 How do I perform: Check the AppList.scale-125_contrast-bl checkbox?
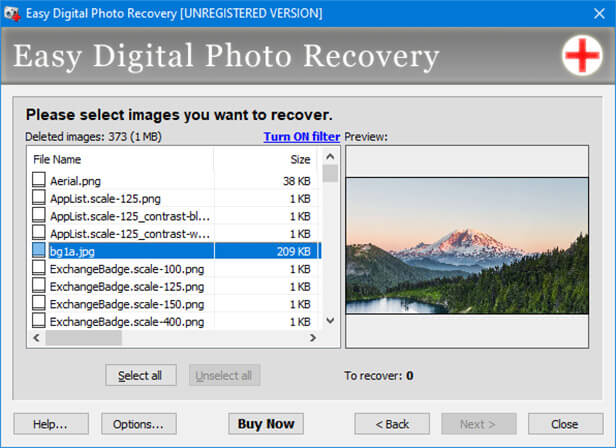point(38,215)
